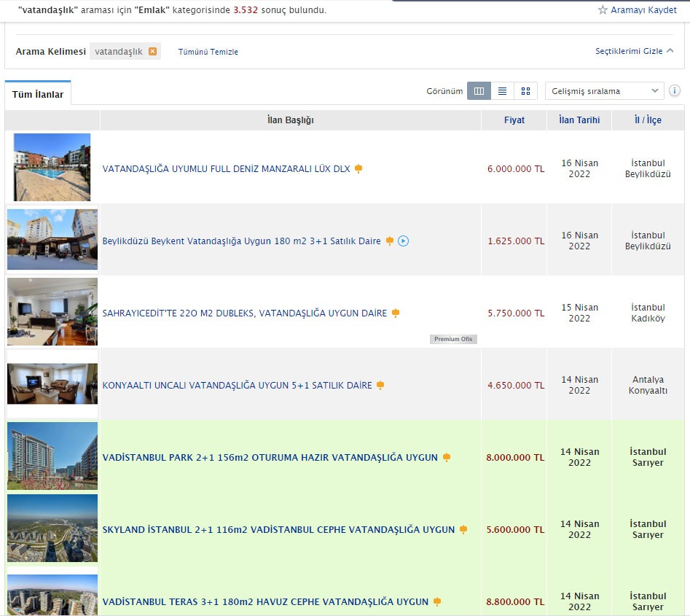Click the İlan Başlığı column header

[x=291, y=120]
